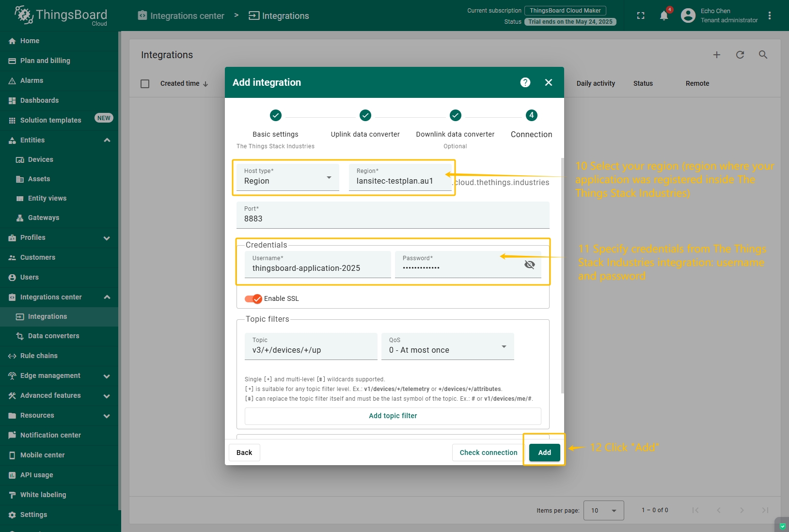Viewport: 789px width, 532px height.
Task: Click the Port input field
Action: coord(393,219)
